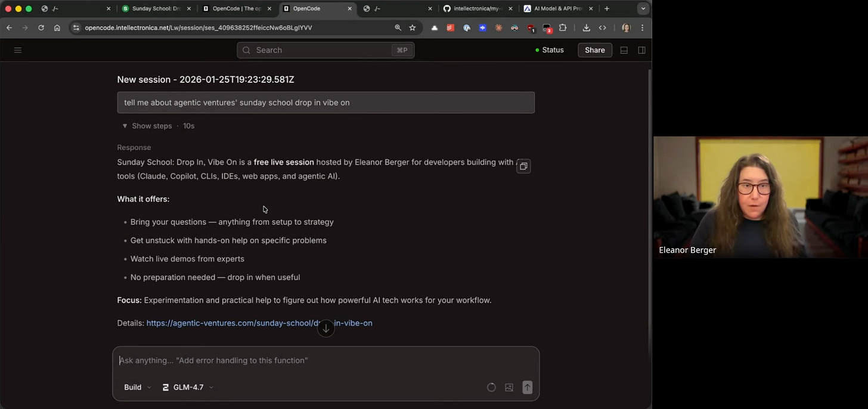Image resolution: width=868 pixels, height=409 pixels.
Task: Click the address bar URL
Action: (x=199, y=27)
